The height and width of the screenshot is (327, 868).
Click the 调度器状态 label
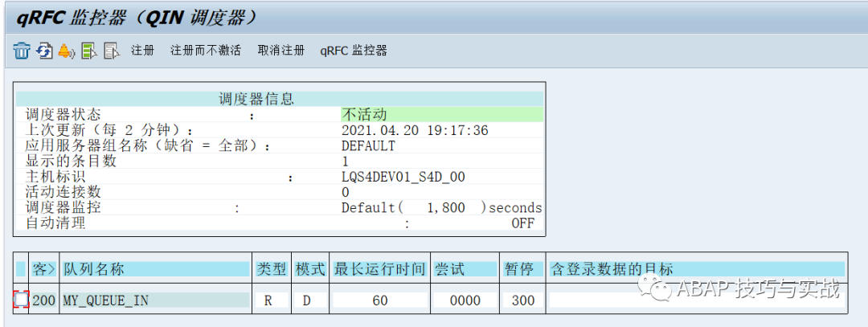pos(63,115)
